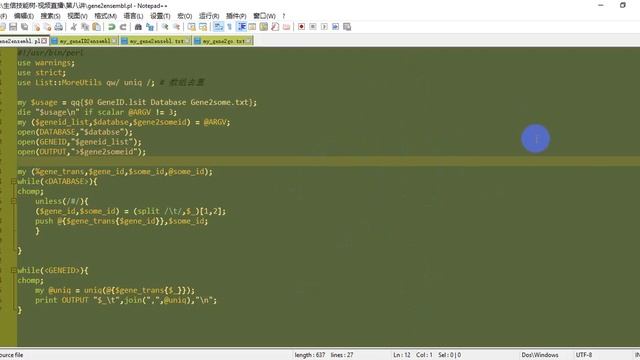Click the Close document toolbar icon
The image size is (640, 360).
36,27
